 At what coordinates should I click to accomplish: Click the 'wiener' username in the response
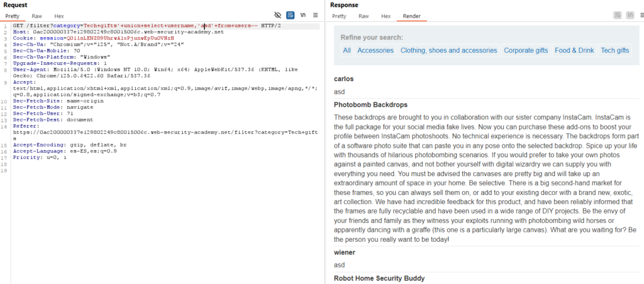(345, 253)
